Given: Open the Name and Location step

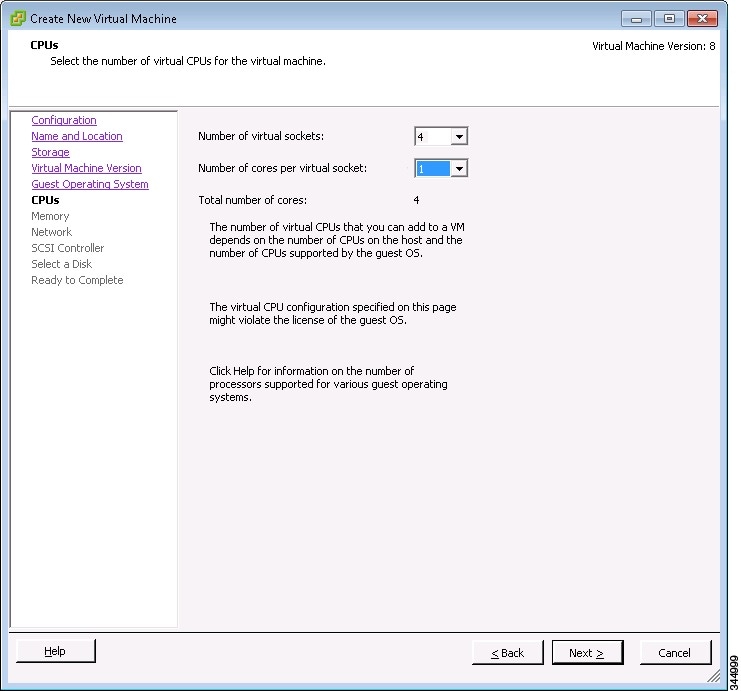Looking at the screenshot, I should pos(77,136).
